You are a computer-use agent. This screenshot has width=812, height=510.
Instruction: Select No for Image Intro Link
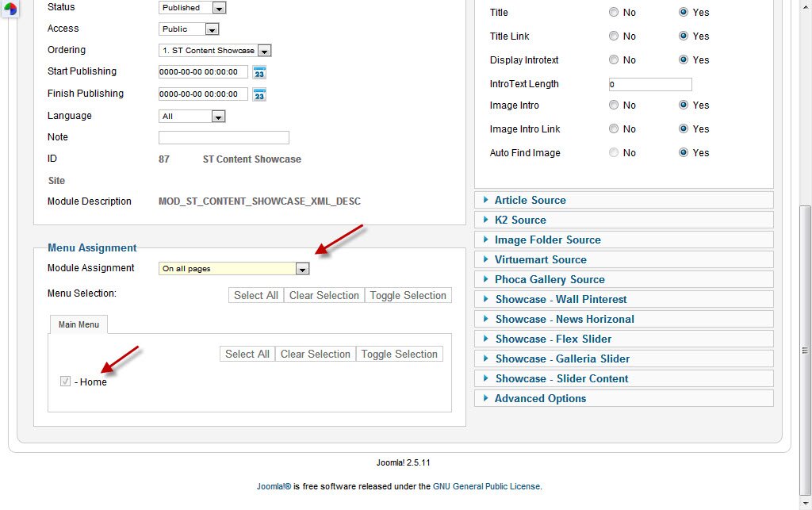(x=614, y=129)
